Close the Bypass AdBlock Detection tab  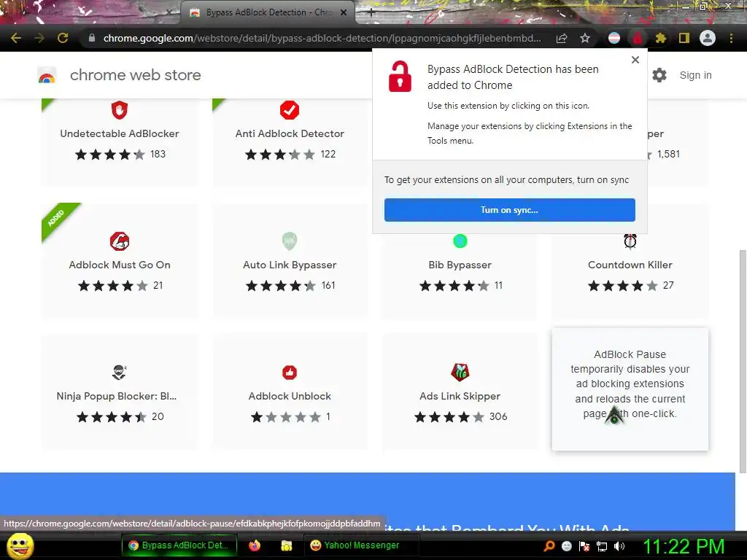344,13
